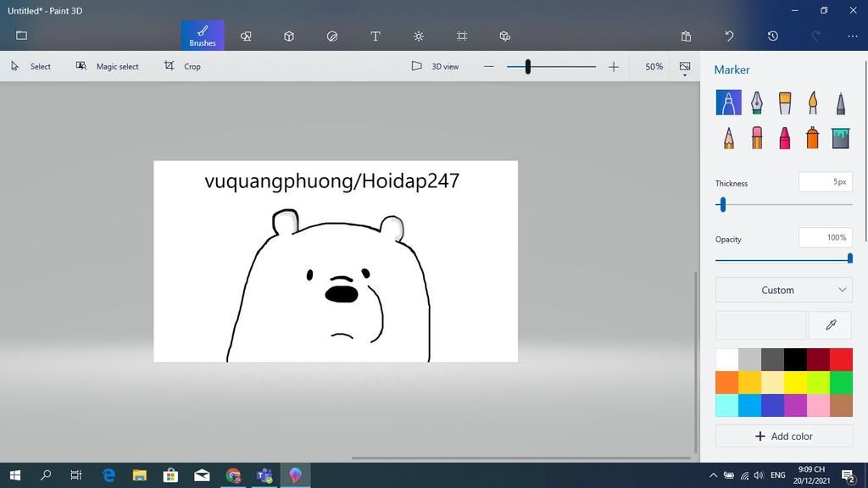868x488 pixels.
Task: Open the Stickers tab
Action: (332, 36)
